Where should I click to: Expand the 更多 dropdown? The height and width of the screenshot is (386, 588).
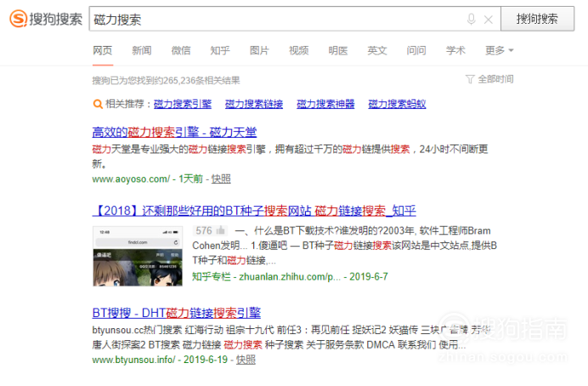pos(499,50)
